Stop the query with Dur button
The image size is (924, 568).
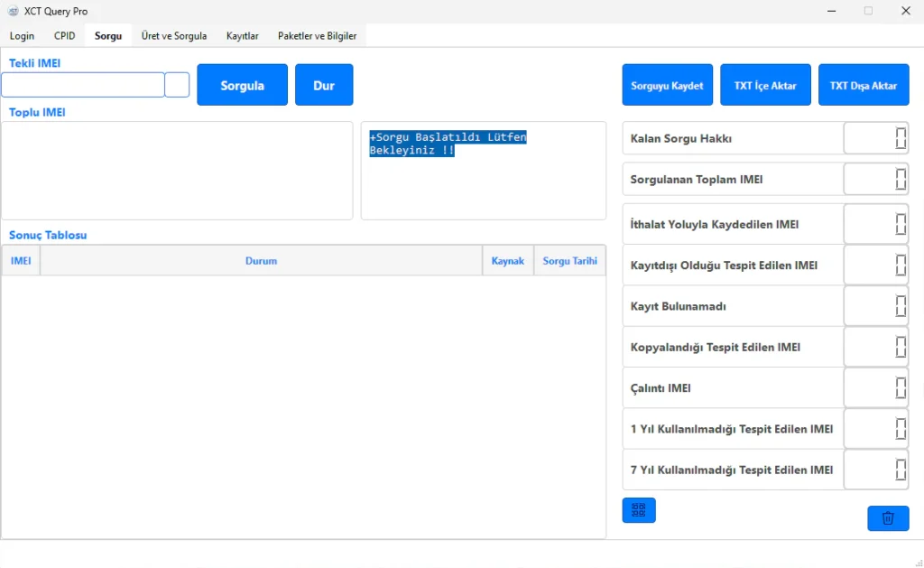click(x=324, y=85)
